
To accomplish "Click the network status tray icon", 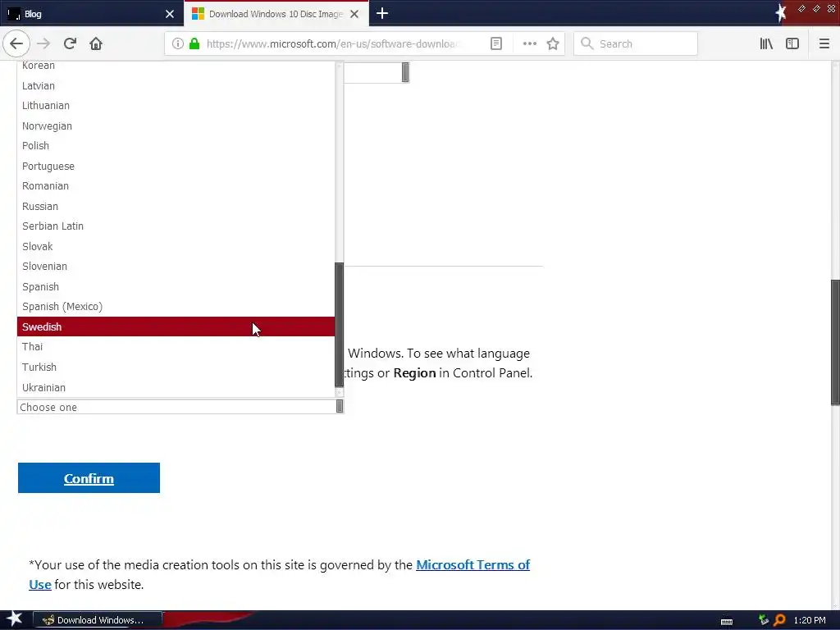I will coord(764,620).
